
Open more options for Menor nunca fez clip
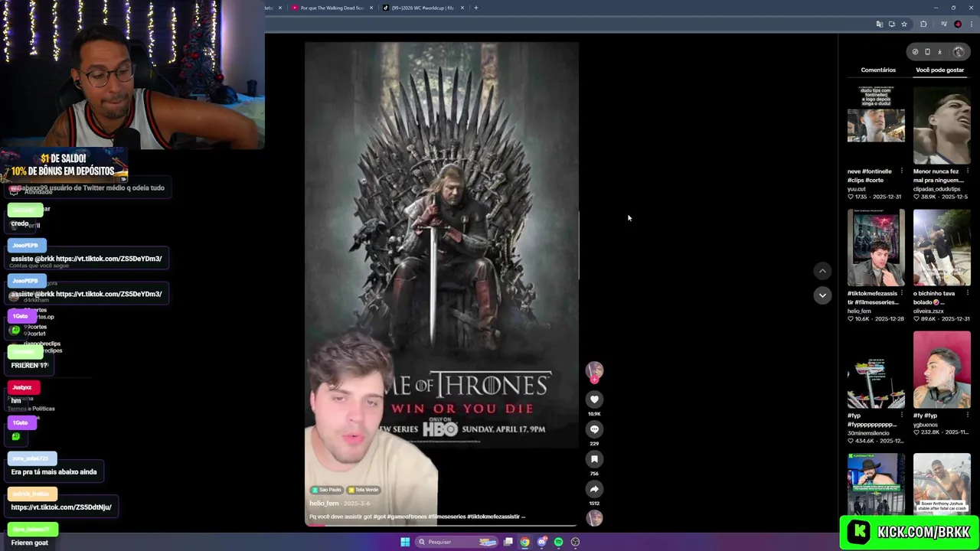(x=967, y=171)
